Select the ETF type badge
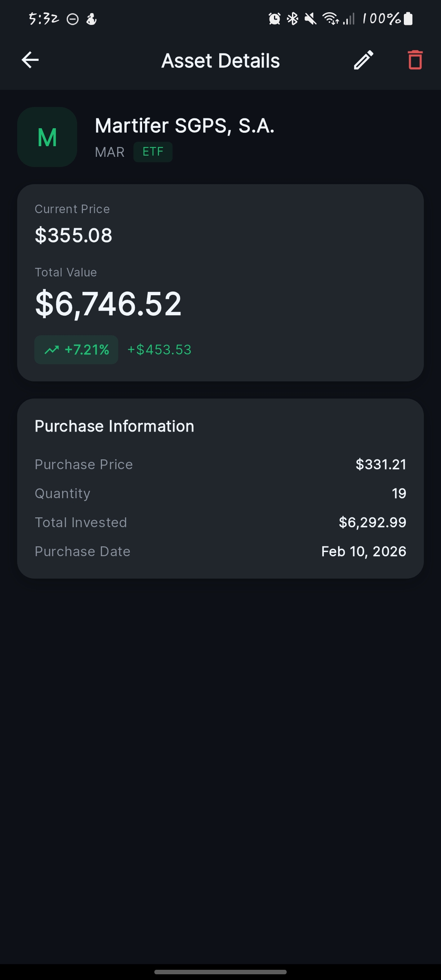 pos(153,152)
